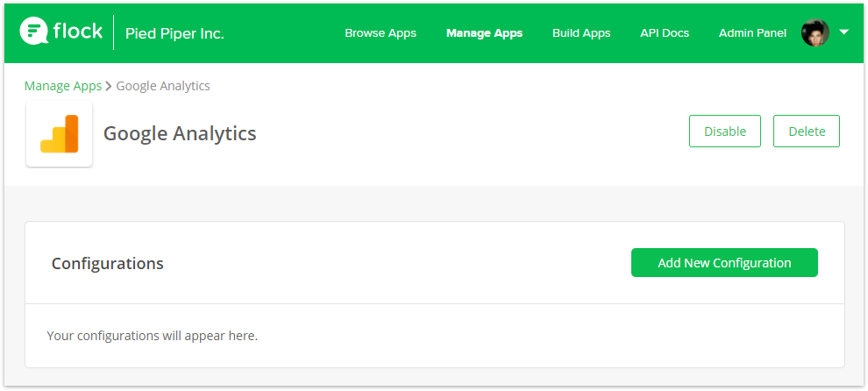This screenshot has width=868, height=391.
Task: Add a new configuration
Action: point(724,262)
